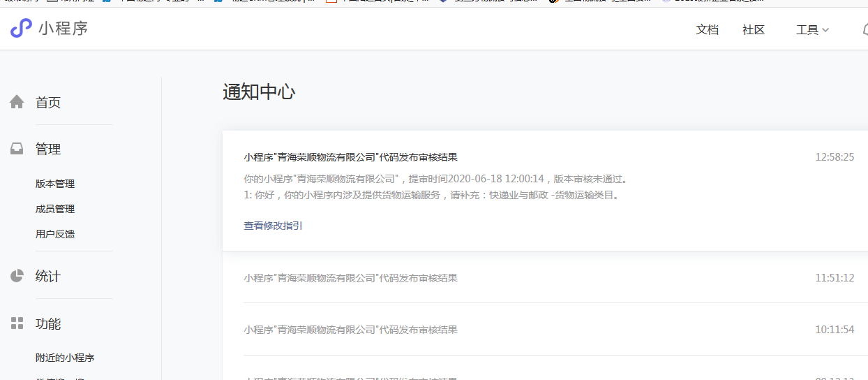The height and width of the screenshot is (380, 868).
Task: Click the 小程序 logo icon
Action: coord(21,29)
